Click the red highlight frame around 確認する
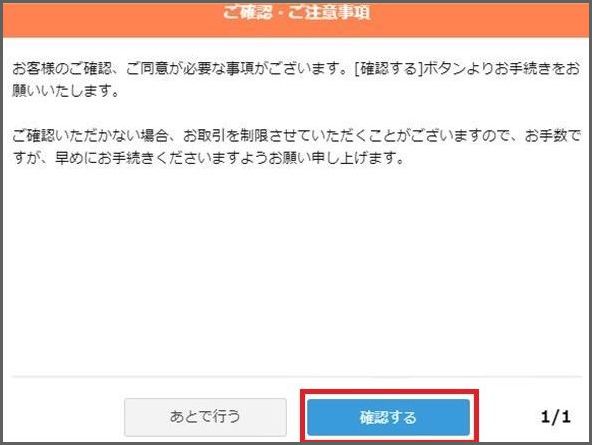 click(389, 392)
